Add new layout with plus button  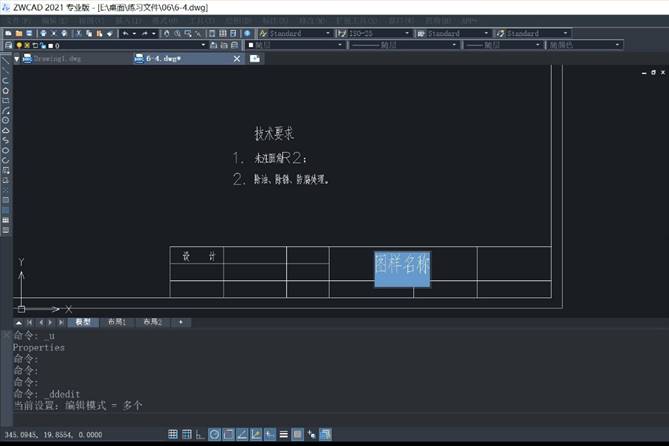coord(181,322)
